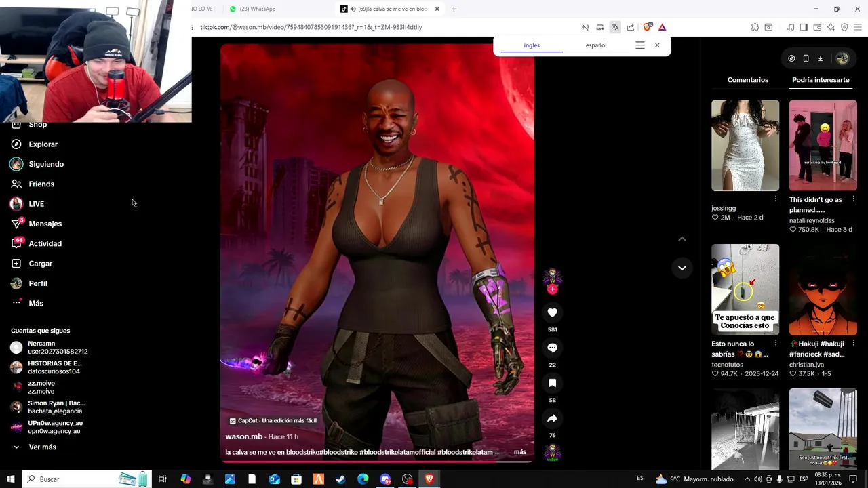Screen dimensions: 868x488
Task: Open the browser main hamburger menu
Action: [x=858, y=27]
